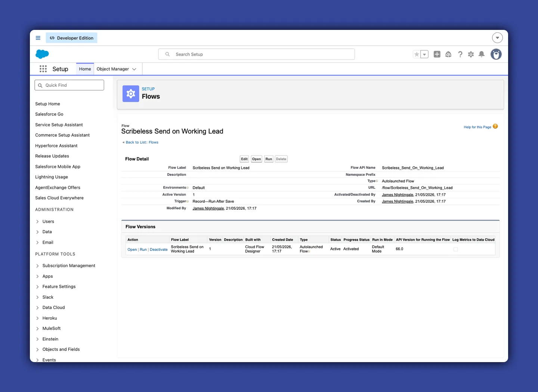Viewport: 538px width, 392px height.
Task: Click the Developer Edition badge
Action: click(71, 38)
